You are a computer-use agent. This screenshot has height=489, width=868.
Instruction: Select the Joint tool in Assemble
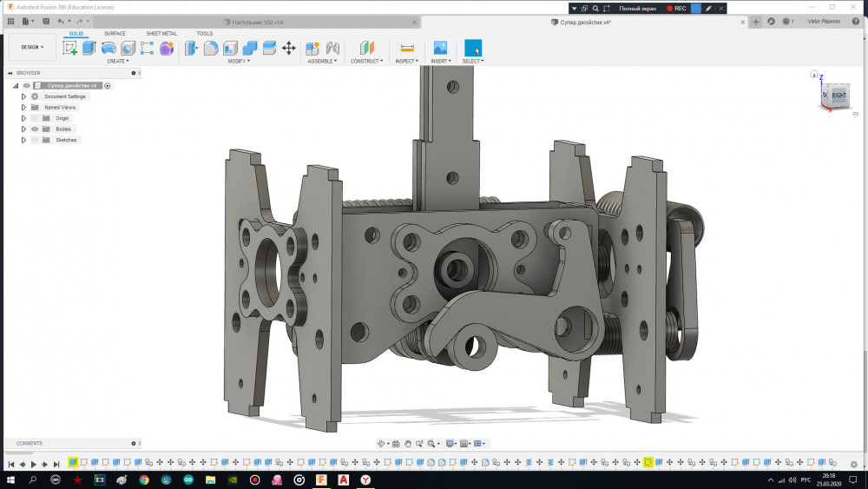click(x=332, y=48)
